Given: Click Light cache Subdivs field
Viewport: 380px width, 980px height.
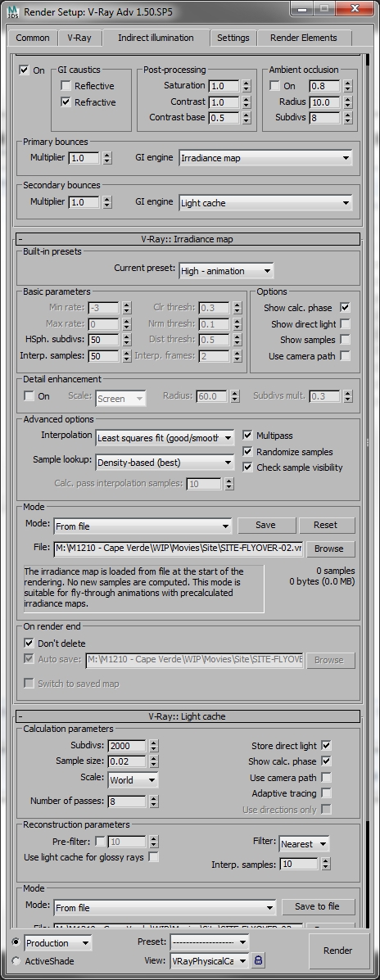Looking at the screenshot, I should tap(127, 746).
